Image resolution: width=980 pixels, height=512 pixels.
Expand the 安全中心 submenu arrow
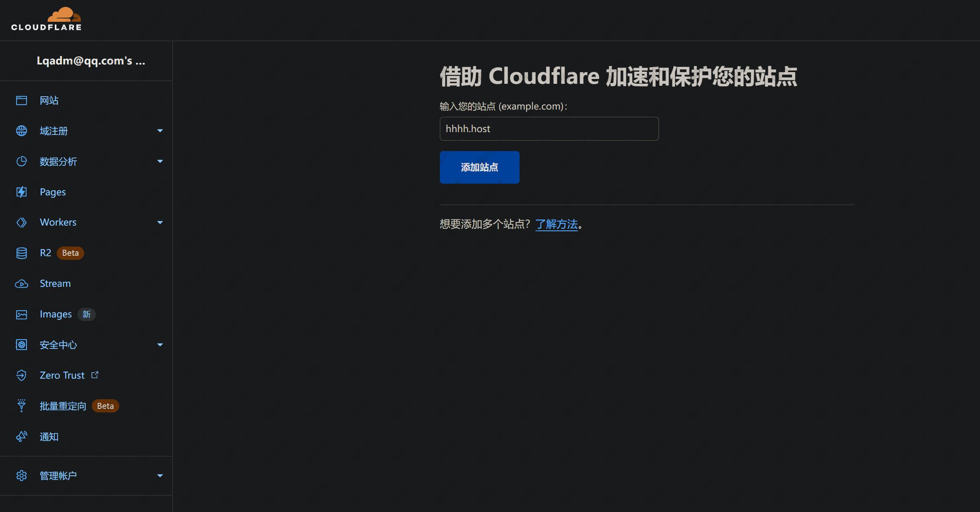click(160, 345)
